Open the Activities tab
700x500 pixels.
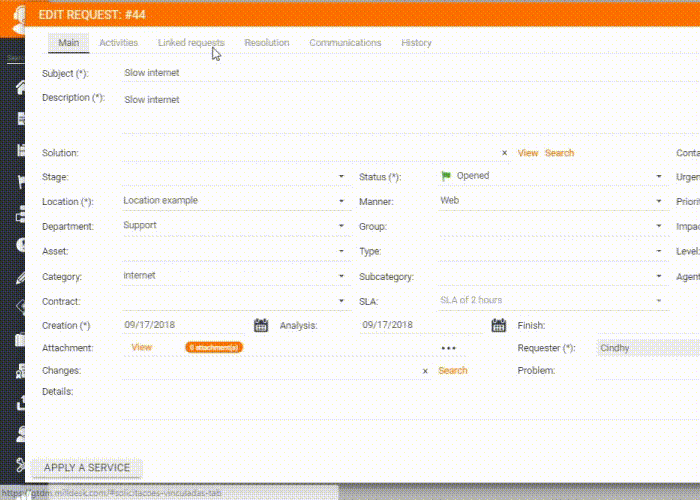tap(118, 43)
